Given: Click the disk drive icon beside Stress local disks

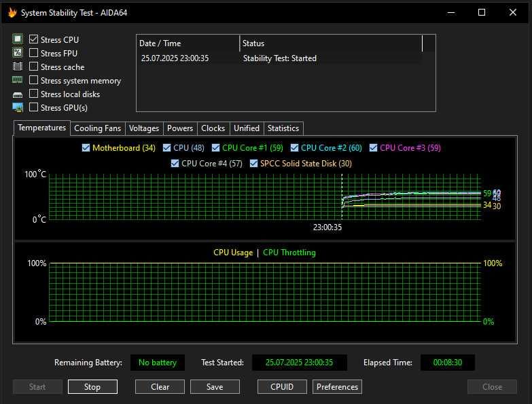Looking at the screenshot, I should pos(18,94).
